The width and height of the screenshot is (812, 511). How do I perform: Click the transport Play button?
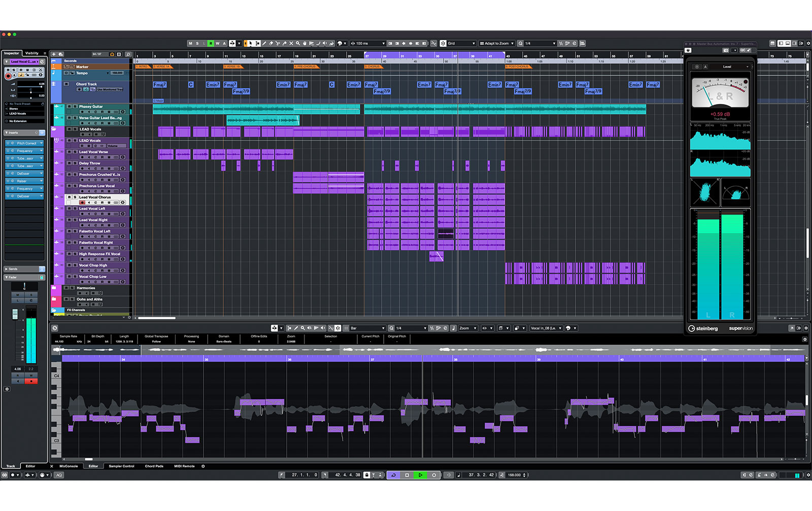click(420, 475)
